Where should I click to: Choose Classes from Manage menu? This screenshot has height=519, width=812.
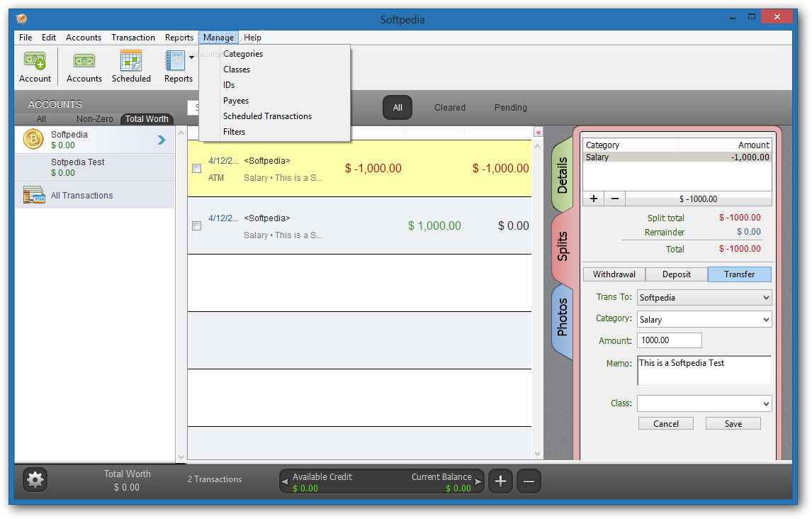[x=274, y=69]
